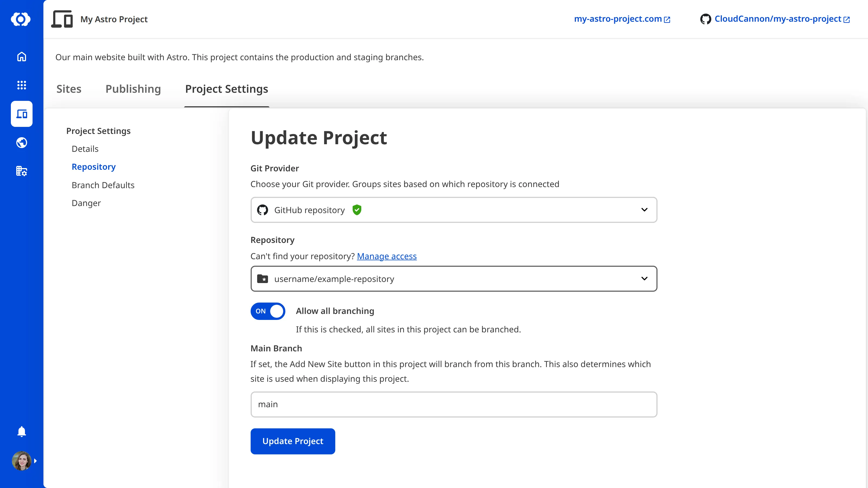Click the Main Branch text field

point(454,404)
